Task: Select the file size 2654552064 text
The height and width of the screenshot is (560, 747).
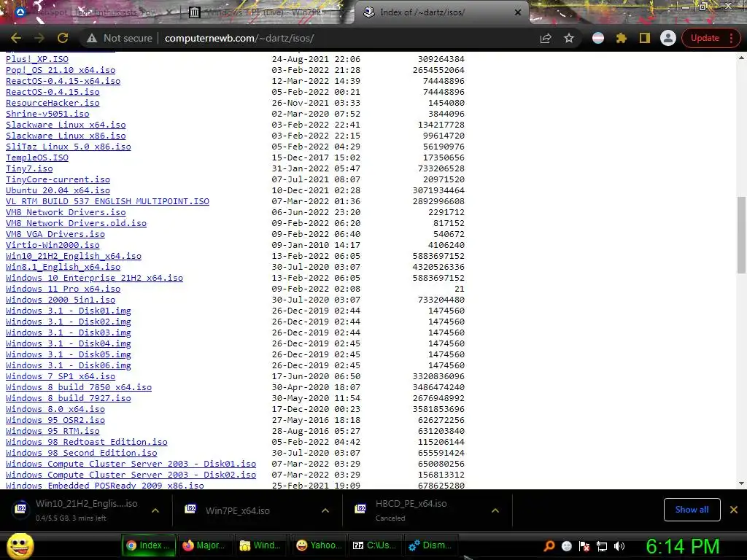Action: [438, 70]
